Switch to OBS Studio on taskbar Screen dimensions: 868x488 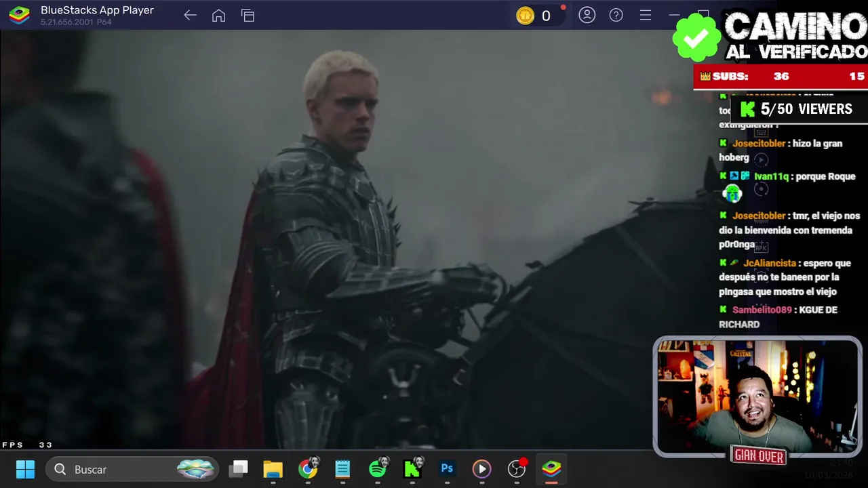click(517, 468)
